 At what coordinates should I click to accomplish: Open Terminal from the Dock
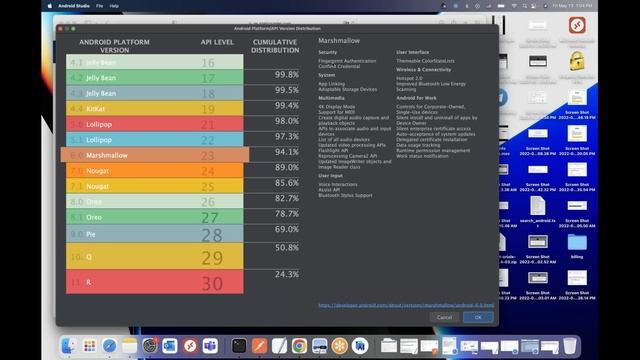[x=239, y=346]
